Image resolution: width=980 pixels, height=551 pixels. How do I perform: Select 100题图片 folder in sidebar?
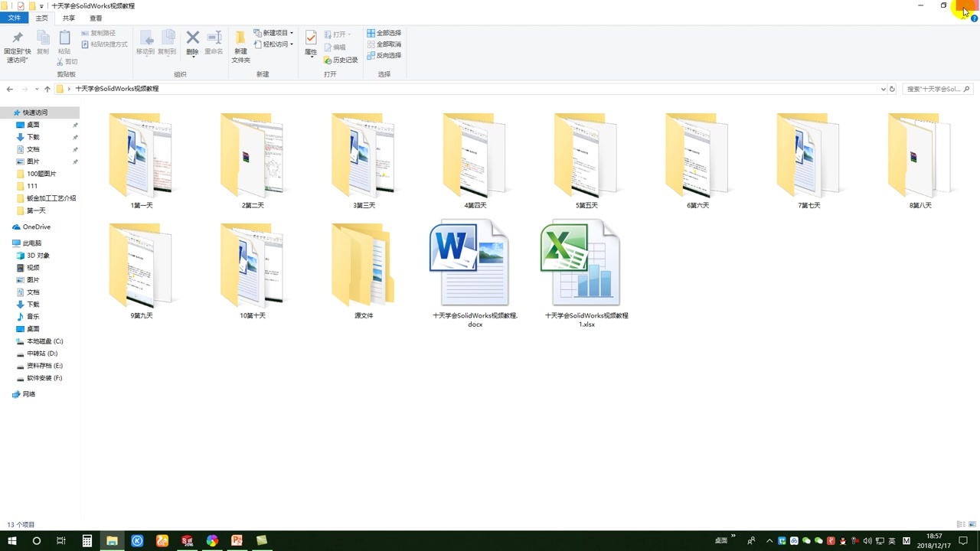tap(41, 174)
